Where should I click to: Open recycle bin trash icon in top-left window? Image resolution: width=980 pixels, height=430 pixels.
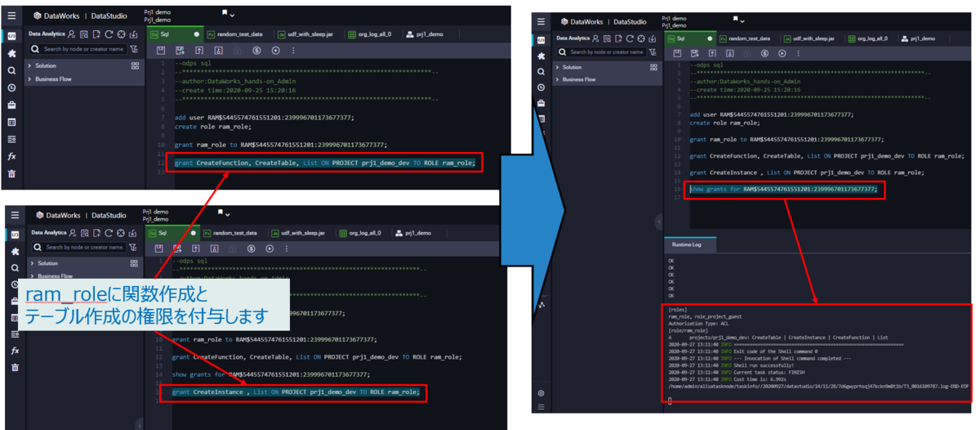11,173
